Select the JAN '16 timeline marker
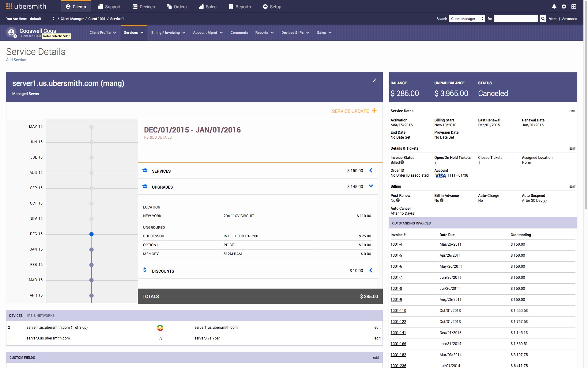This screenshot has width=588, height=368. pyautogui.click(x=91, y=250)
